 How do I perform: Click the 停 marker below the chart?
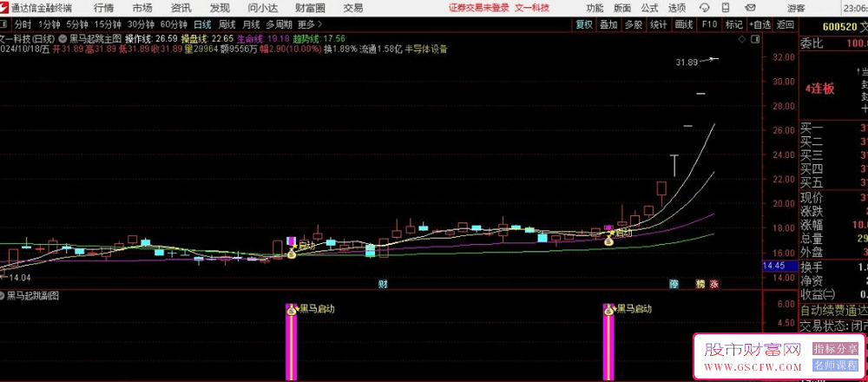[674, 285]
